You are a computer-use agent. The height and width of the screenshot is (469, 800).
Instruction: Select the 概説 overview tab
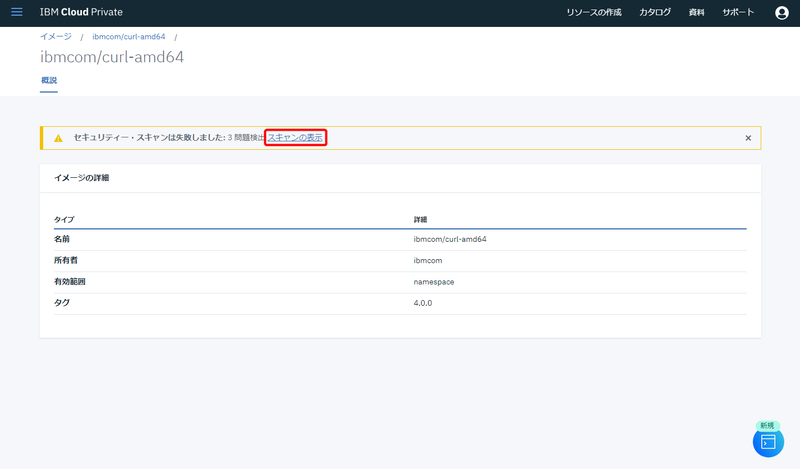(49, 81)
